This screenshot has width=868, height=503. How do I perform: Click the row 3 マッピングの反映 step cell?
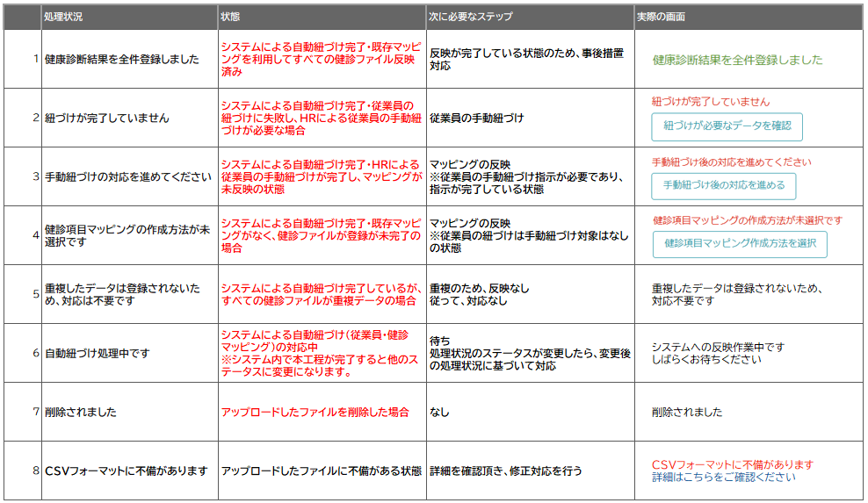(530, 177)
